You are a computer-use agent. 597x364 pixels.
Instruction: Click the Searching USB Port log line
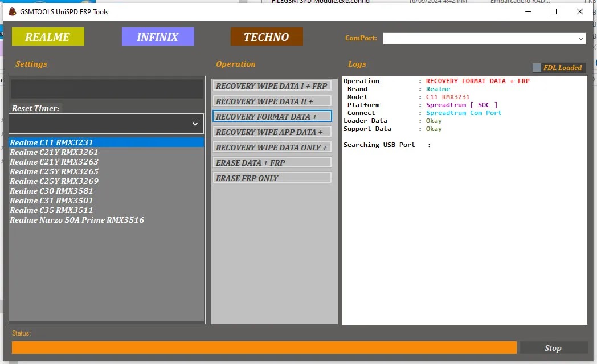point(387,145)
